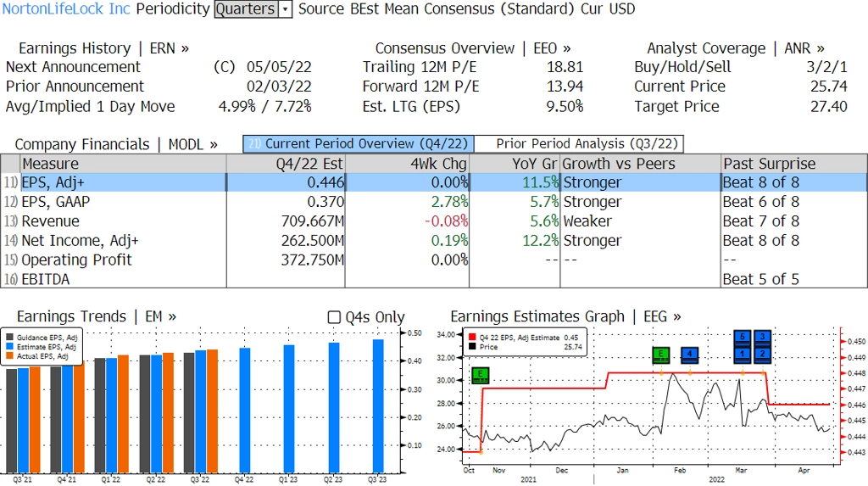Click the blue revision marker numbered 5
868x486 pixels.
(x=743, y=338)
